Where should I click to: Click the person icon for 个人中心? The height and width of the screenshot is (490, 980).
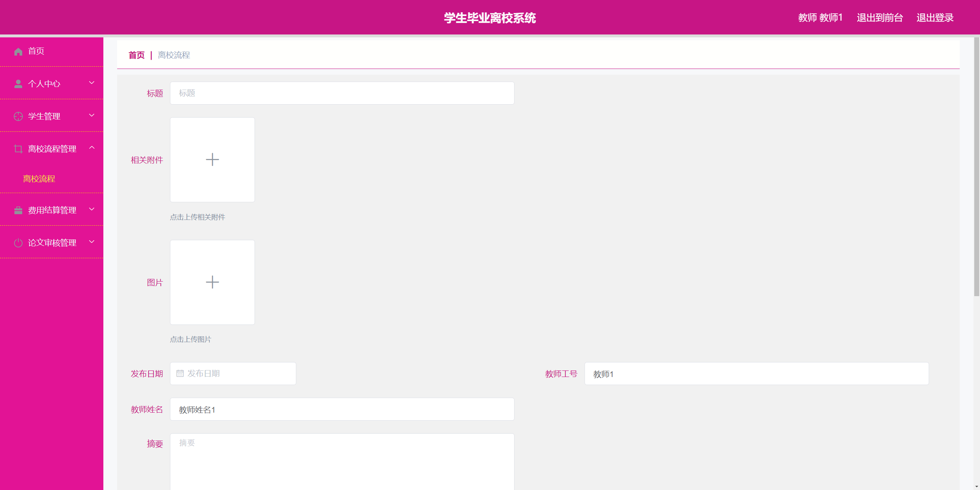point(18,84)
